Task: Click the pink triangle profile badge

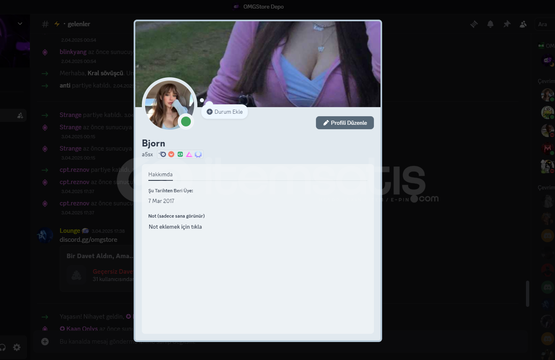Action: point(189,154)
